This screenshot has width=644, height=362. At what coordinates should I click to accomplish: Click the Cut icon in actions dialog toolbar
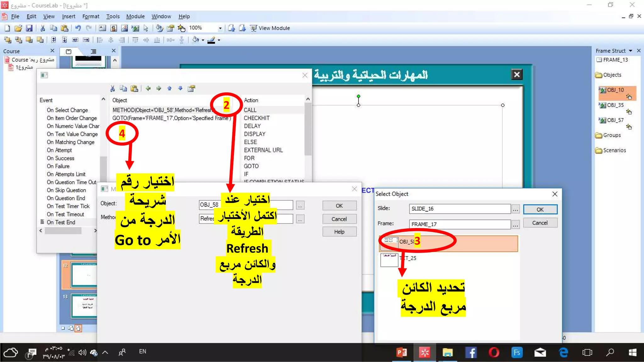tap(112, 89)
